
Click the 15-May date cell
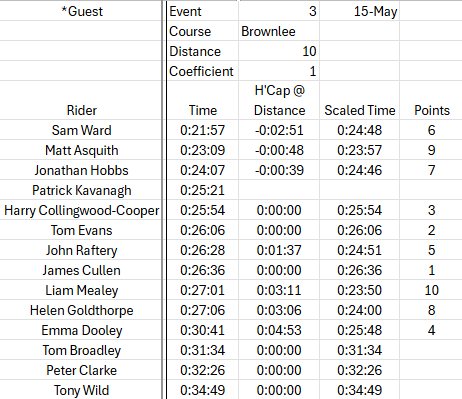point(359,11)
